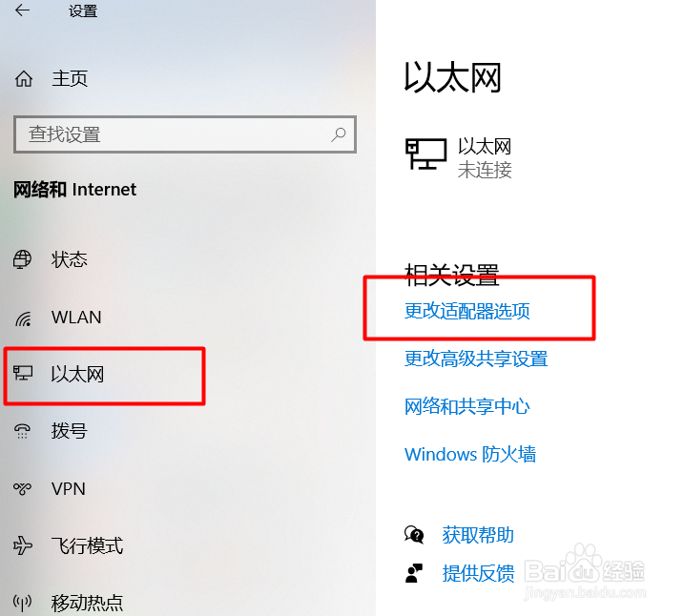
Task: Click the 以太网 sidebar monitor icon
Action: pos(23,373)
